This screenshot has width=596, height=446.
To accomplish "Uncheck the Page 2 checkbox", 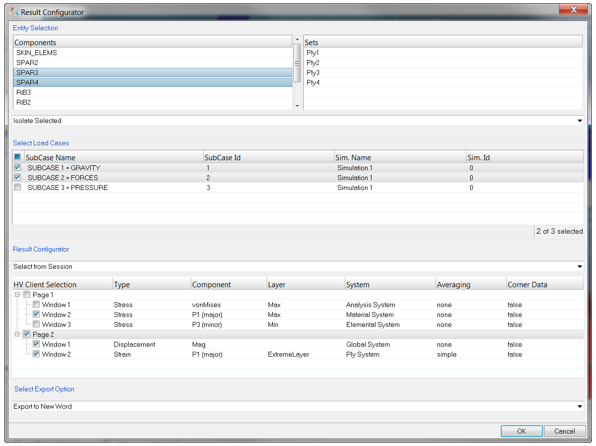I will pyautogui.click(x=27, y=334).
